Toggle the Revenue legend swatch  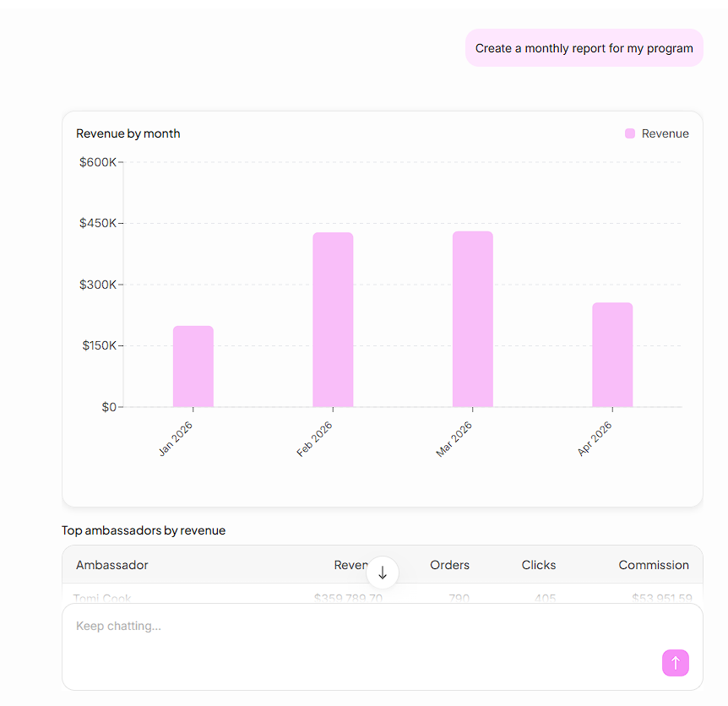pyautogui.click(x=629, y=133)
